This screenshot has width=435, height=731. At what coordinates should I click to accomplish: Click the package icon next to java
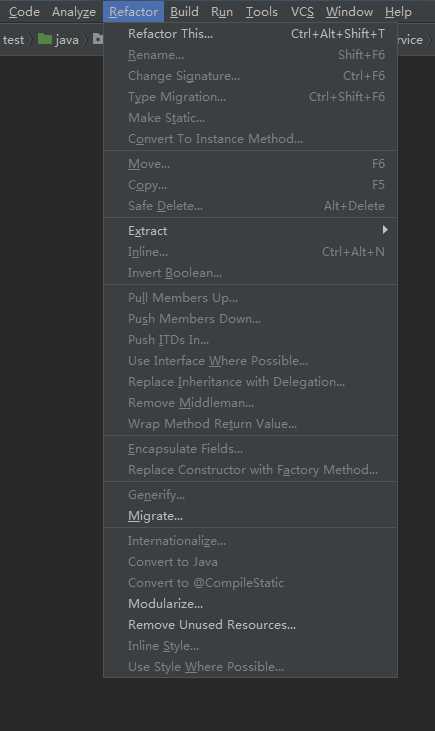pyautogui.click(x=97, y=39)
